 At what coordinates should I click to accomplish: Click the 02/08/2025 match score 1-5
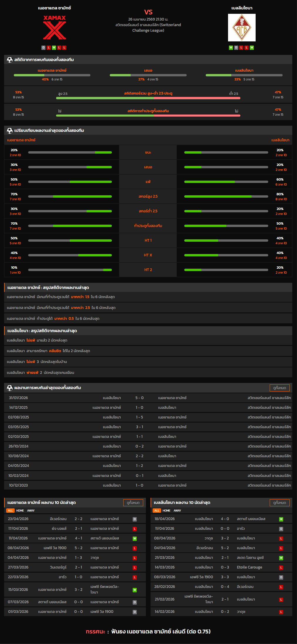pos(139,417)
